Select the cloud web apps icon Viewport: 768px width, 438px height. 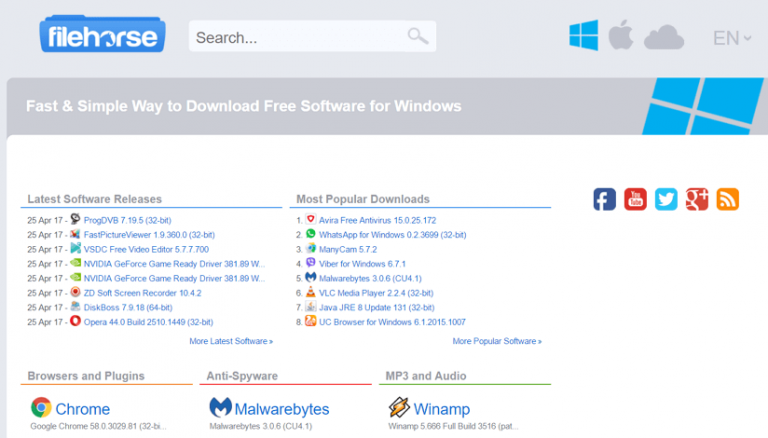coord(664,37)
